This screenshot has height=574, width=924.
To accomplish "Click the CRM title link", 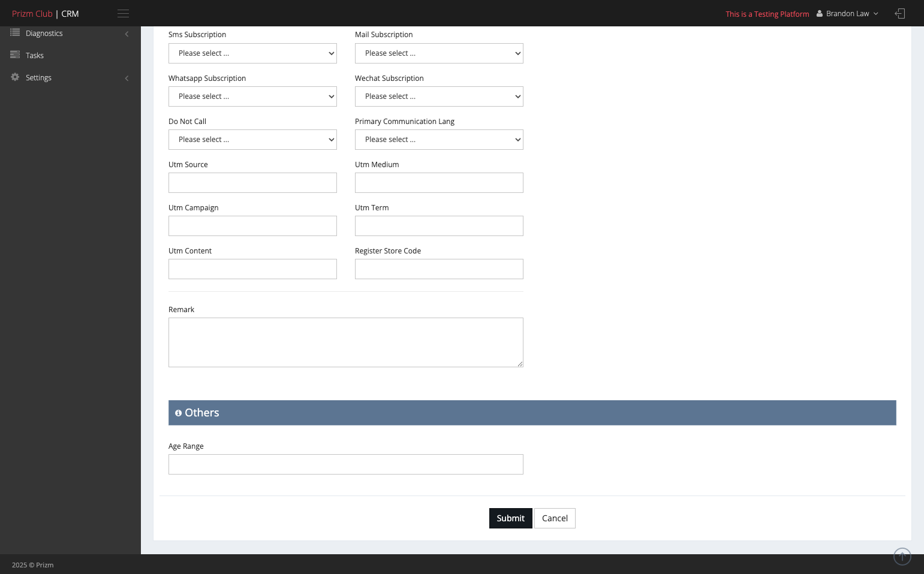I will coord(70,14).
